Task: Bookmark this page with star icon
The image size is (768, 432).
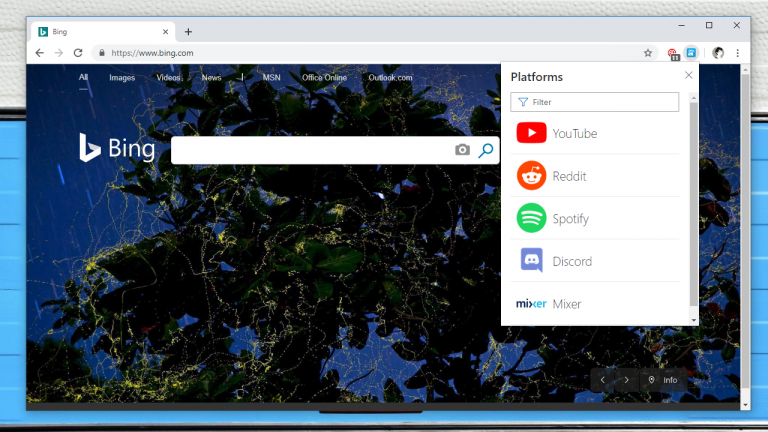Action: pos(648,53)
